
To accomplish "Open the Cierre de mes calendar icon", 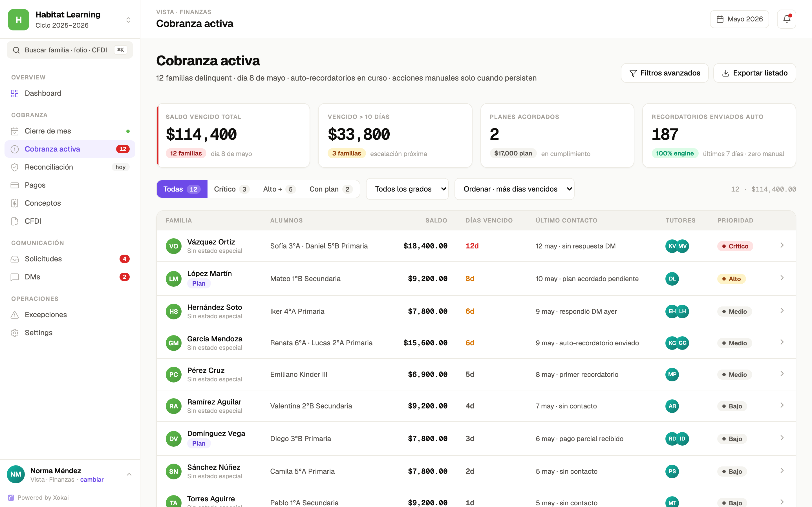I will point(15,131).
